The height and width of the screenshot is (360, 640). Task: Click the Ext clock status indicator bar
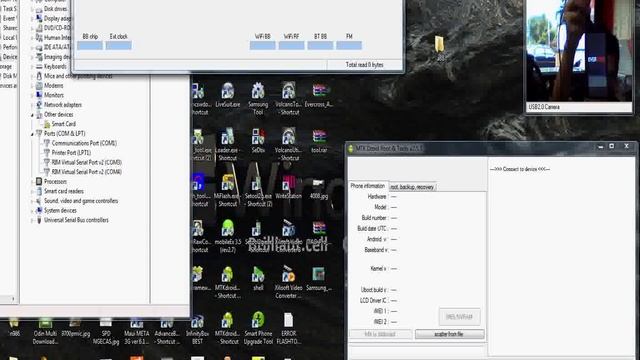click(x=119, y=46)
